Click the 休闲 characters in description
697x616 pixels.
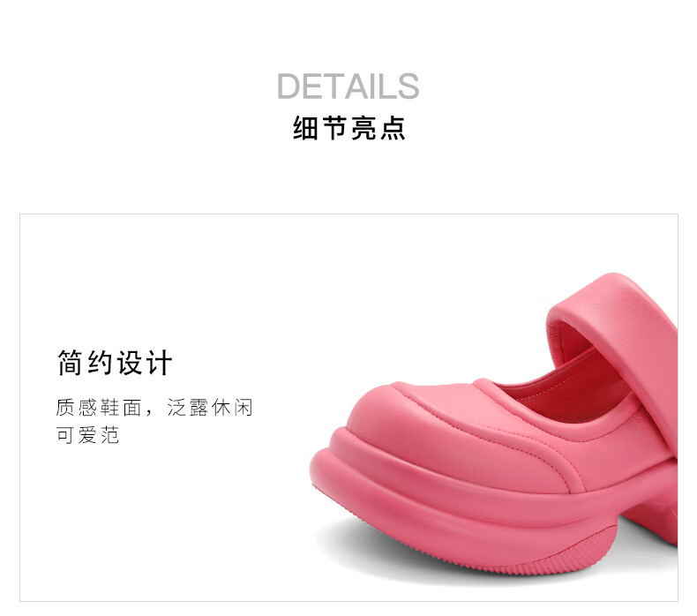(232, 408)
